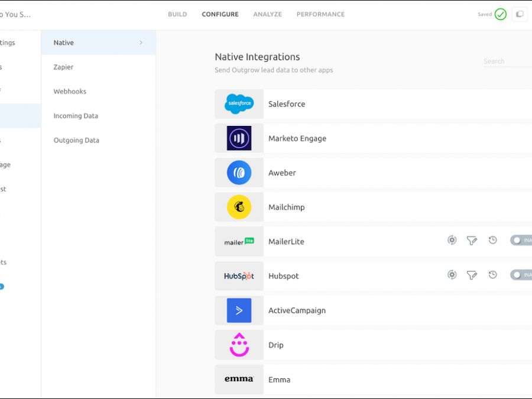Viewport: 532px width, 399px height.
Task: Click the Search integrations field
Action: click(505, 61)
